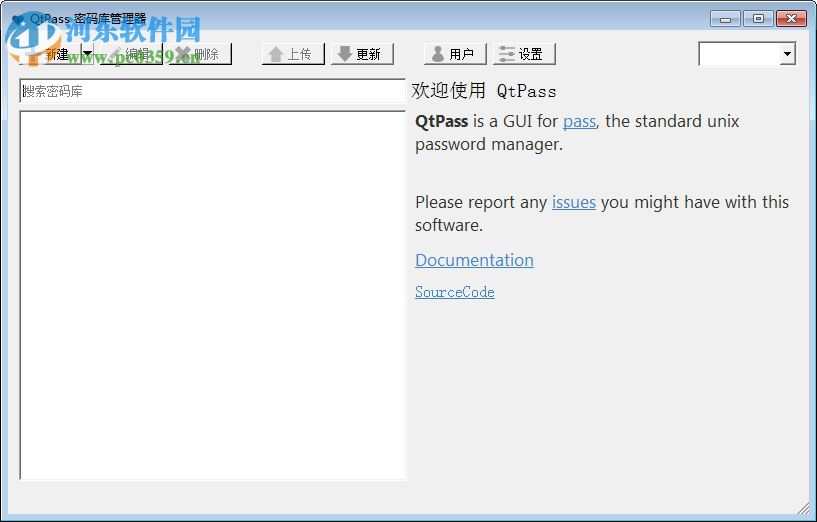
Task: Open the Documentation link
Action: click(474, 260)
